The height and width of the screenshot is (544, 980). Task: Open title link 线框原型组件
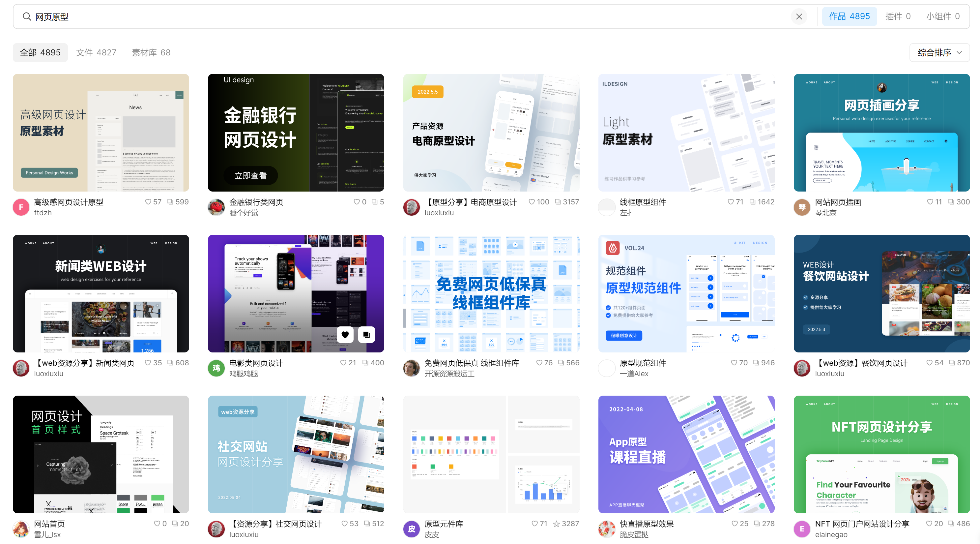point(643,202)
